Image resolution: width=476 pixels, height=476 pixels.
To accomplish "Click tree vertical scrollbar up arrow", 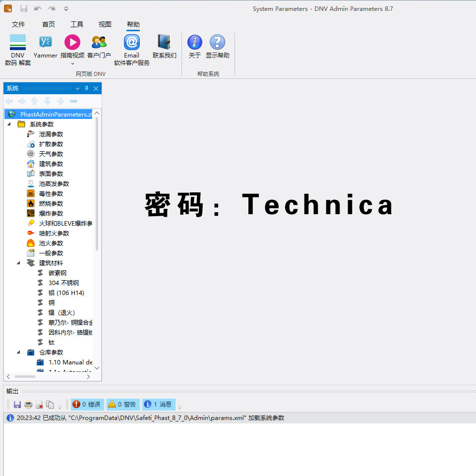I will pos(97,113).
